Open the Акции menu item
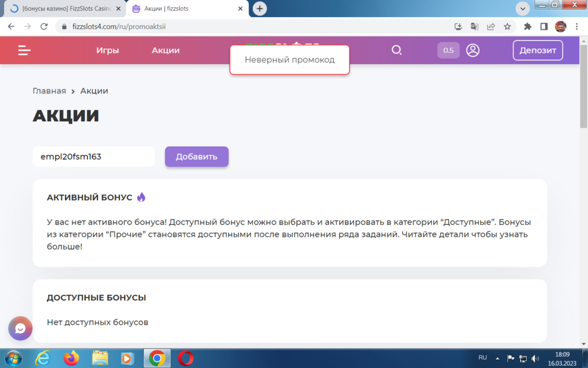 pos(166,51)
